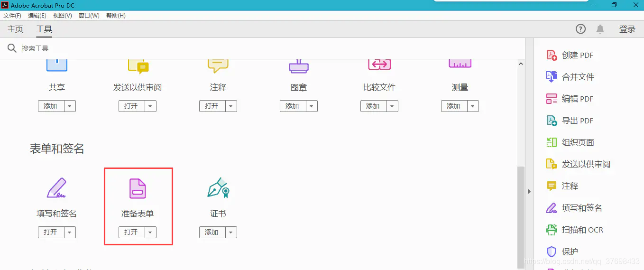644x270 pixels.
Task: Click 添加 button under 图章
Action: (293, 106)
